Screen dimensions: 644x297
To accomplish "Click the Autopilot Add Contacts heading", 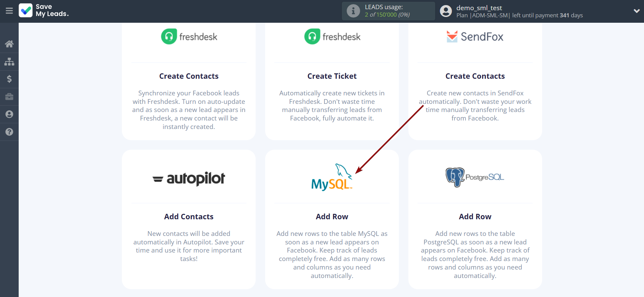I will (189, 217).
